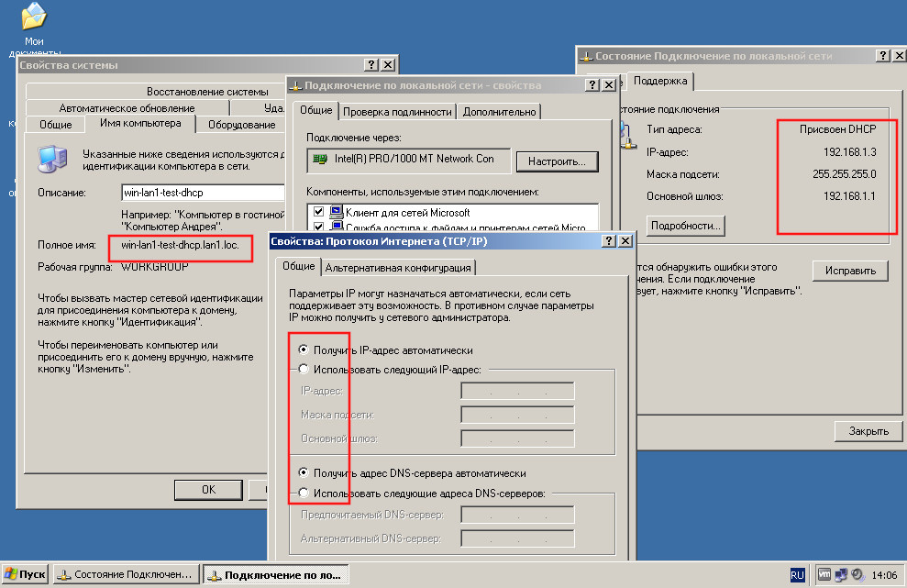
Task: Click the Описание computer description field
Action: 203,193
